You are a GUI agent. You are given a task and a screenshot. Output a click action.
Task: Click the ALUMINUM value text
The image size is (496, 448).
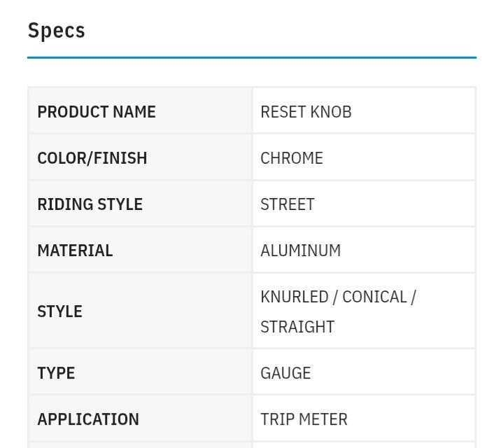[301, 251]
